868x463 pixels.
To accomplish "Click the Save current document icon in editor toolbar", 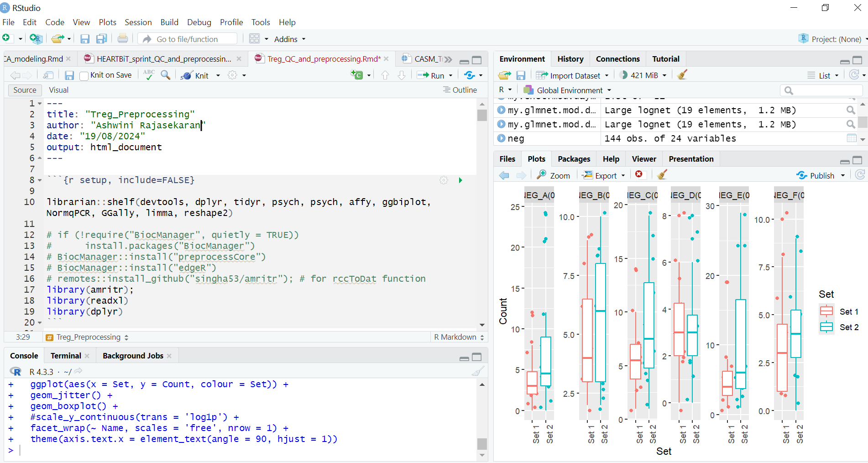I will pos(69,75).
